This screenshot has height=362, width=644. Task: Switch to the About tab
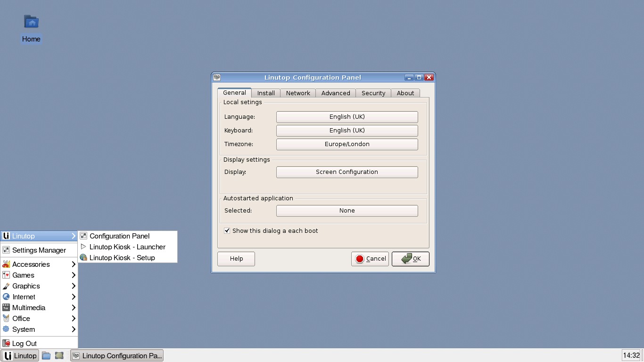point(405,93)
